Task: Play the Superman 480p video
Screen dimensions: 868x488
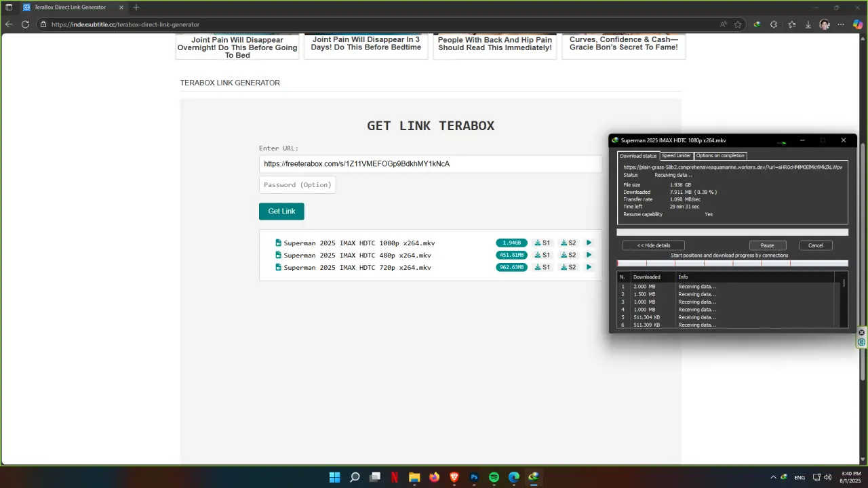Action: [x=589, y=255]
